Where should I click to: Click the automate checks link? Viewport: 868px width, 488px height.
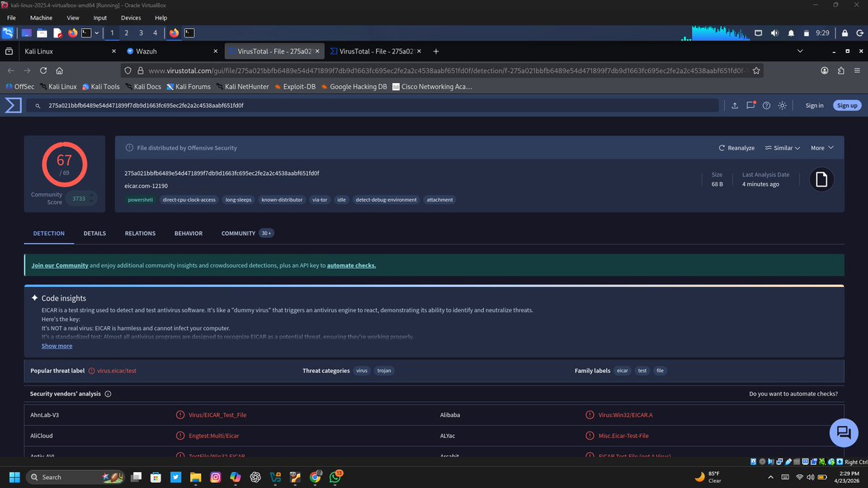coord(352,265)
